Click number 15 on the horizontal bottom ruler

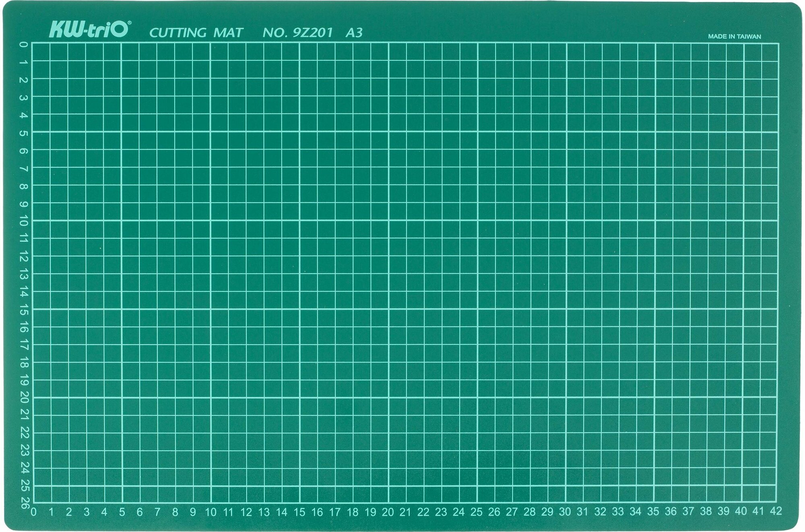point(299,512)
